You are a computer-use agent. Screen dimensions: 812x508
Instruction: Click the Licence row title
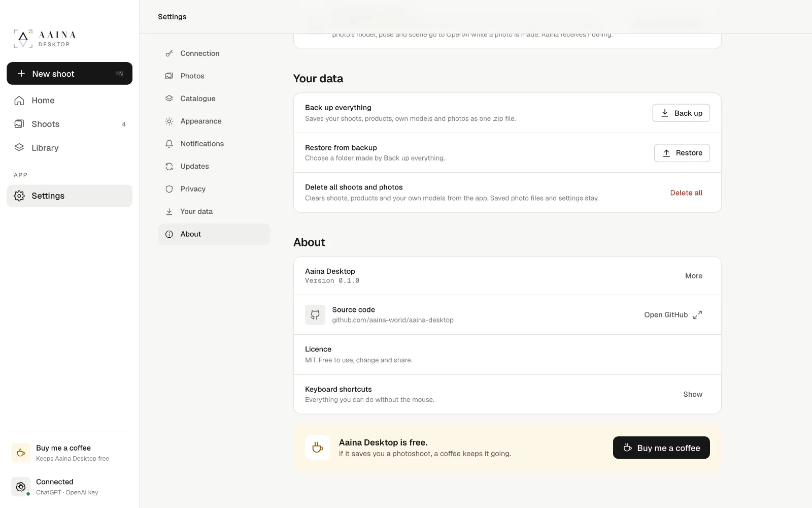(x=318, y=349)
